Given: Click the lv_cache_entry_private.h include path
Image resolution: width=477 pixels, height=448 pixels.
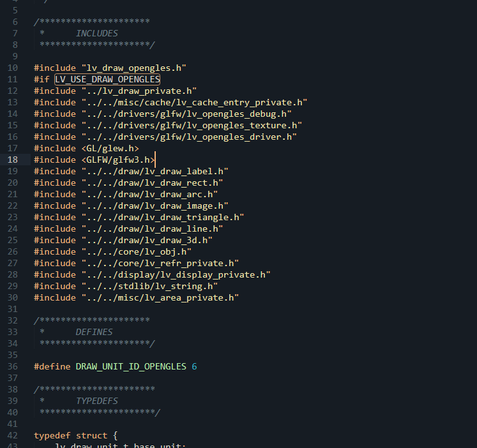Looking at the screenshot, I should (194, 102).
